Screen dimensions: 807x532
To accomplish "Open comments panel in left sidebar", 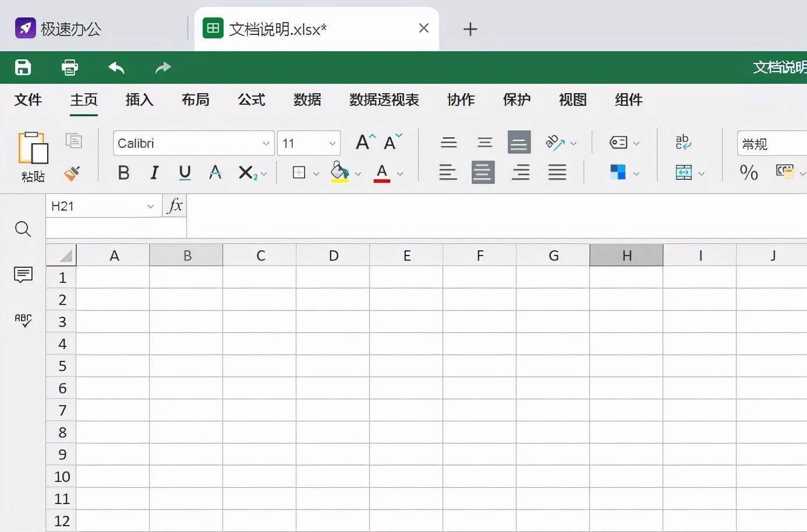I will 23,274.
